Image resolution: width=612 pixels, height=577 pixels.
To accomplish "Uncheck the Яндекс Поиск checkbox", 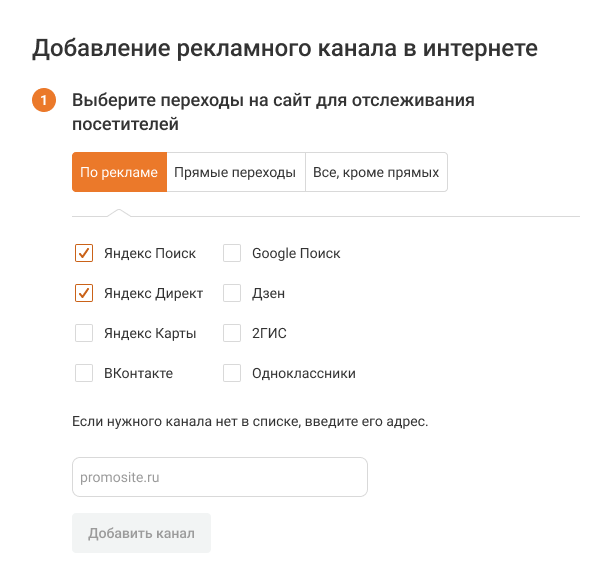I will [x=84, y=253].
